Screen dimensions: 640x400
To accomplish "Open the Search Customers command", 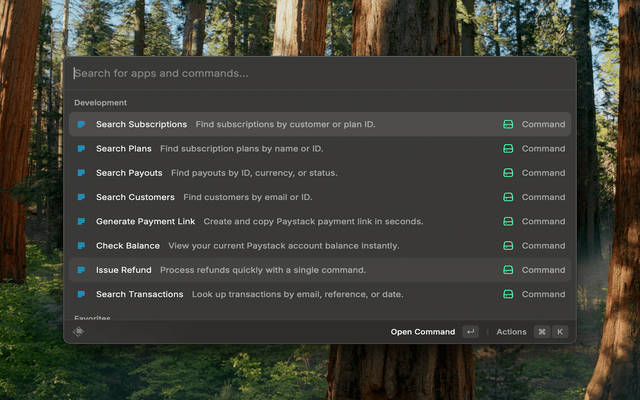I will (135, 197).
